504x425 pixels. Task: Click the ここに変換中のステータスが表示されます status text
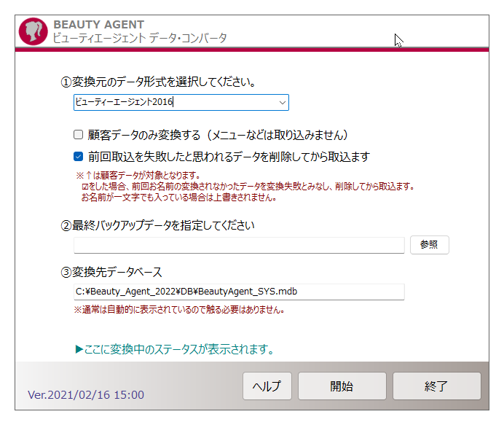coord(174,349)
